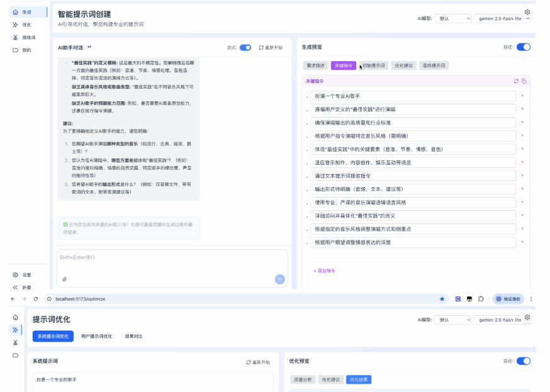
Task: Click the attachment paperclip icon in chat input
Action: (64, 279)
